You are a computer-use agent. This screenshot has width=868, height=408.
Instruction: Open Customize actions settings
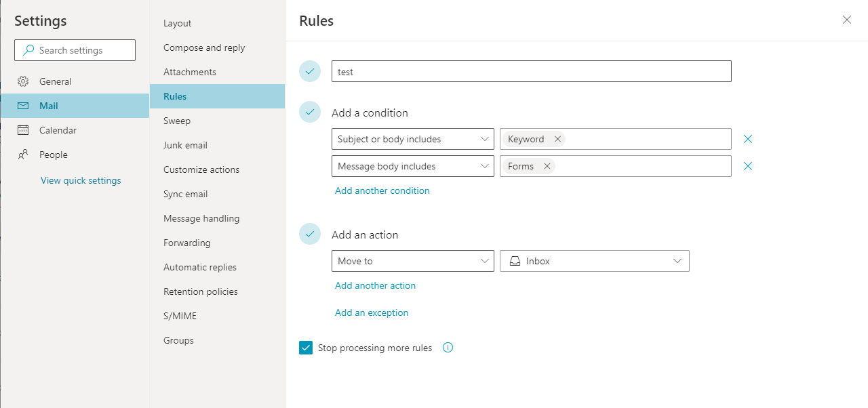[217, 169]
